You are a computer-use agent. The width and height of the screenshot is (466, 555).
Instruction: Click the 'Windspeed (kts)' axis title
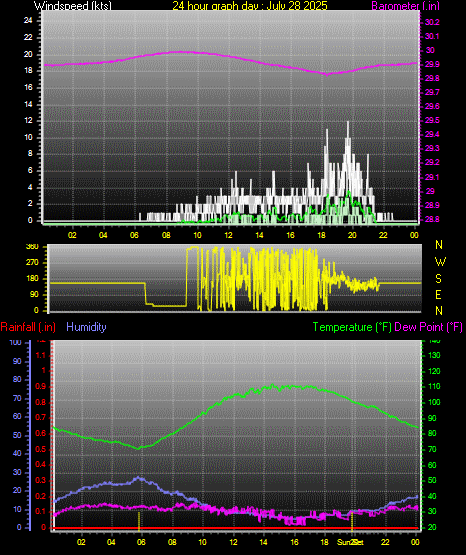point(73,5)
